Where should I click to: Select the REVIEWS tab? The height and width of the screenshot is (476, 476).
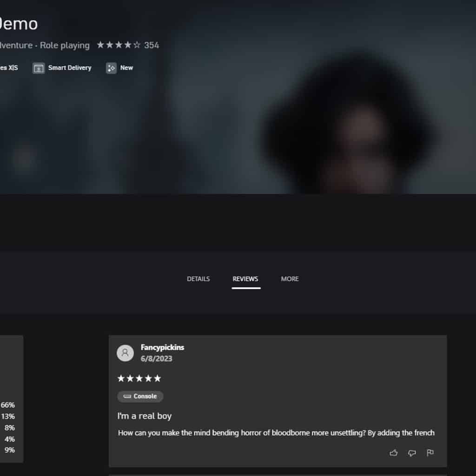tap(245, 279)
